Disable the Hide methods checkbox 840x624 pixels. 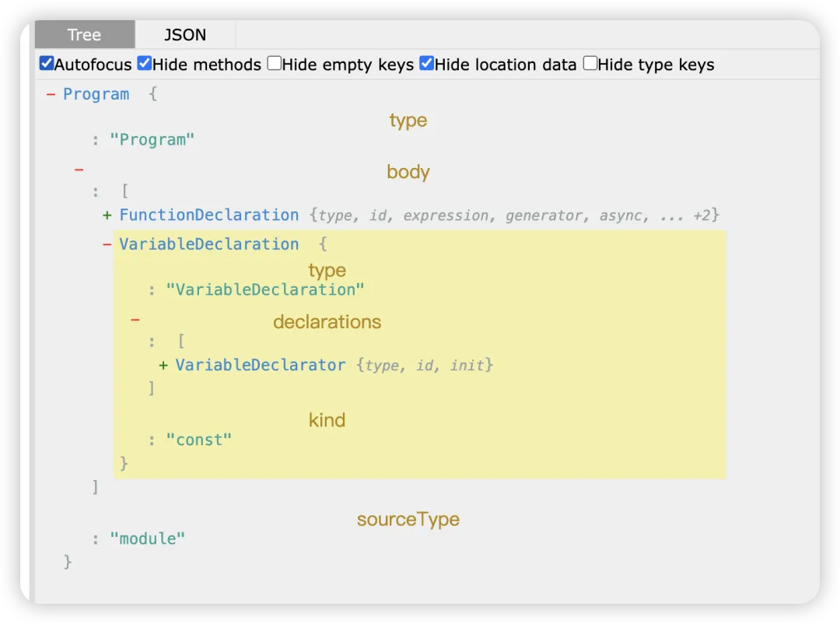[x=144, y=63]
